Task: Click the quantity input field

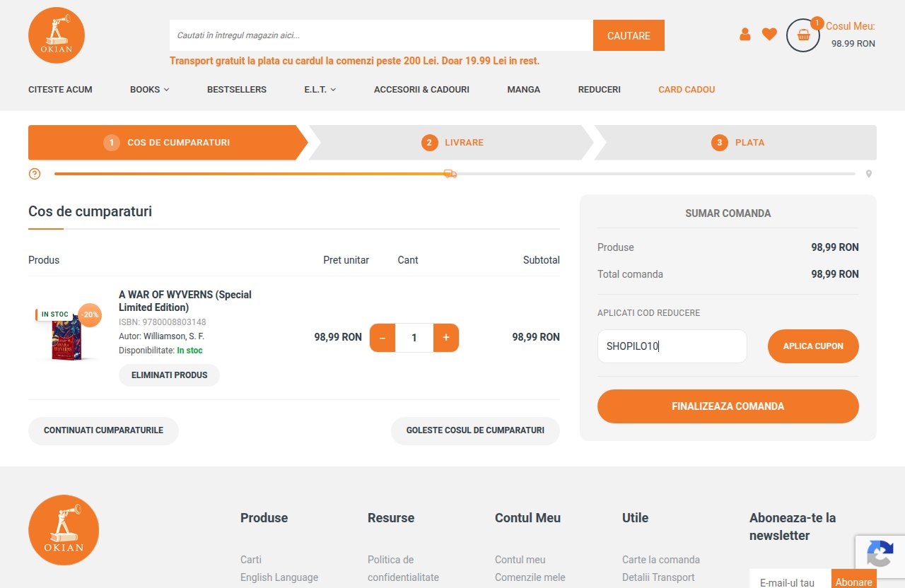Action: click(414, 338)
